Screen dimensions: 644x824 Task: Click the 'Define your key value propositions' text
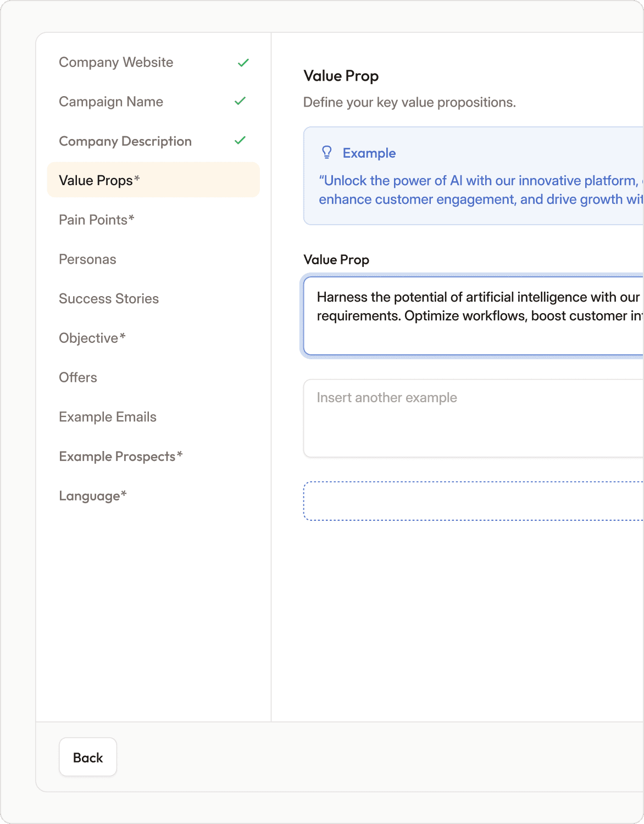tap(409, 103)
